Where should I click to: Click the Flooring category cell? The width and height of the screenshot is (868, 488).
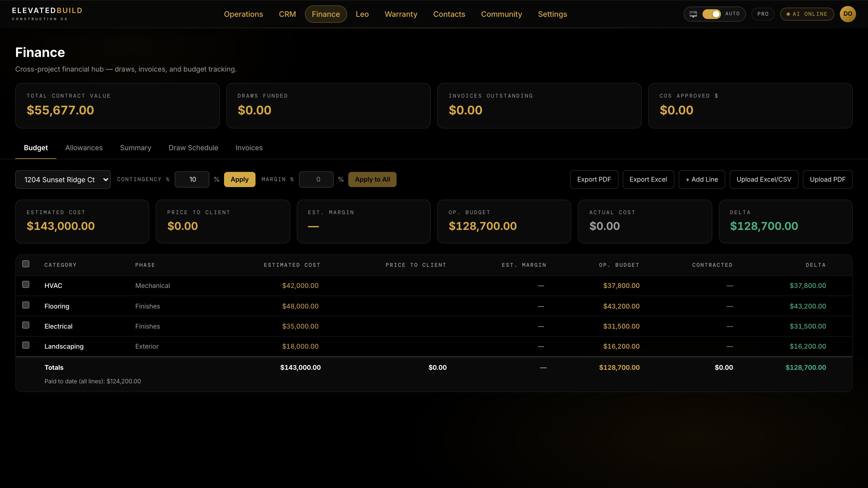point(57,306)
